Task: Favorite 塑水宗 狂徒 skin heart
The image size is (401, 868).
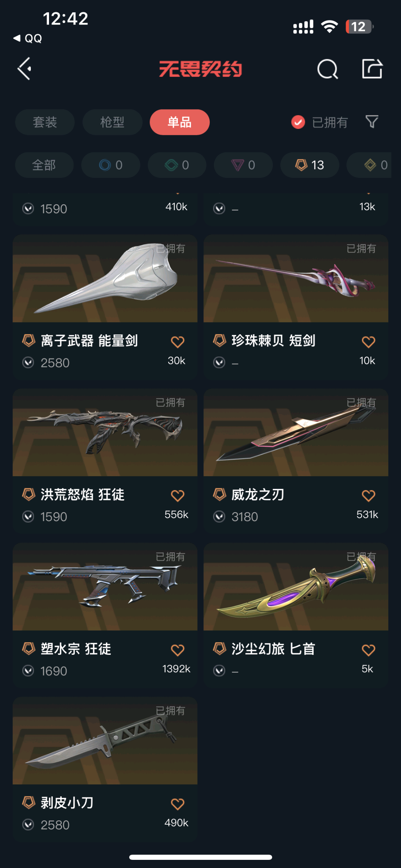Action: point(177,650)
